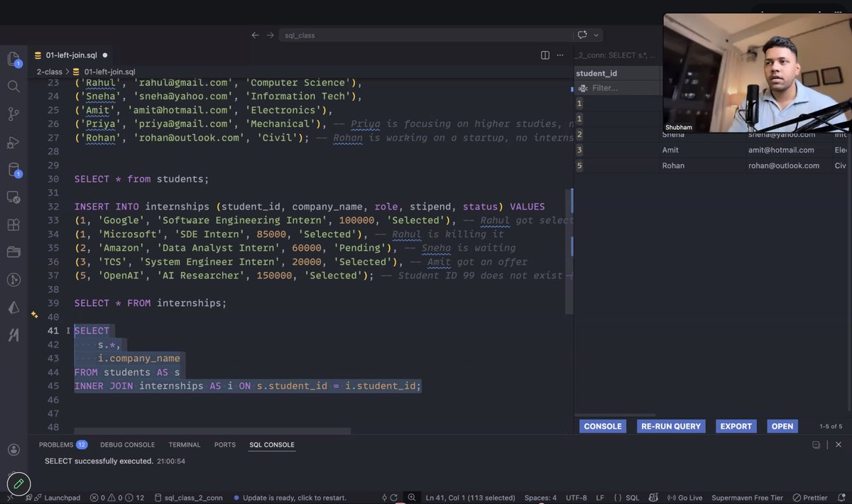The width and height of the screenshot is (852, 504).
Task: Click line number 39 in the gutter
Action: tap(53, 303)
